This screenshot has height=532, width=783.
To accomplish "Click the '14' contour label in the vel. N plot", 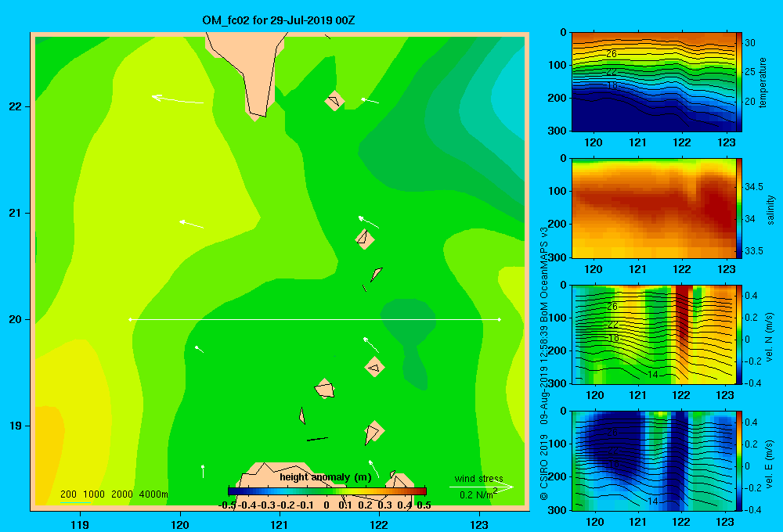I will click(x=653, y=375).
